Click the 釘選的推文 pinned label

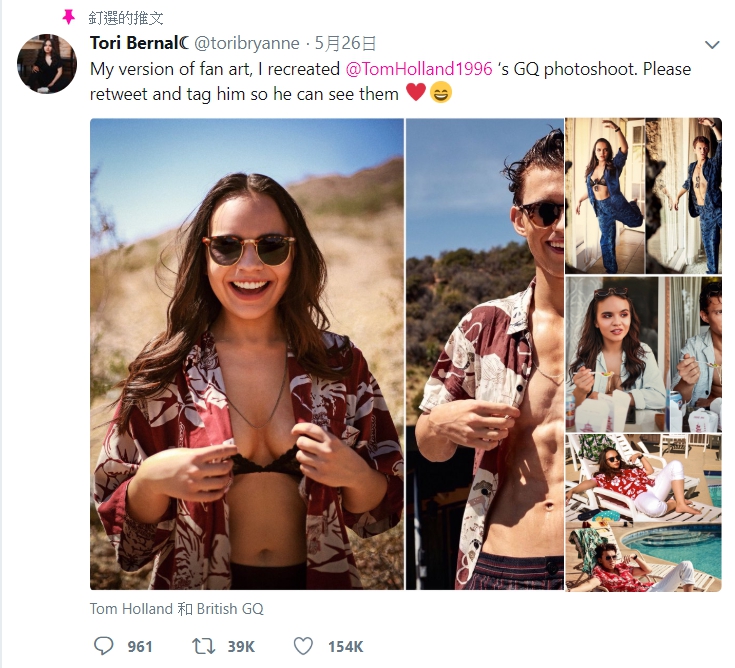coord(125,17)
